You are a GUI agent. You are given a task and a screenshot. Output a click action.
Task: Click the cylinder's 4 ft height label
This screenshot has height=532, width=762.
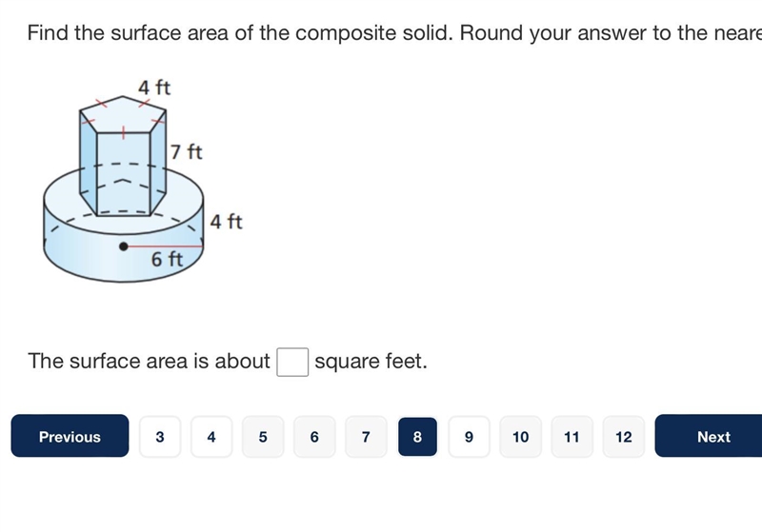click(x=226, y=222)
